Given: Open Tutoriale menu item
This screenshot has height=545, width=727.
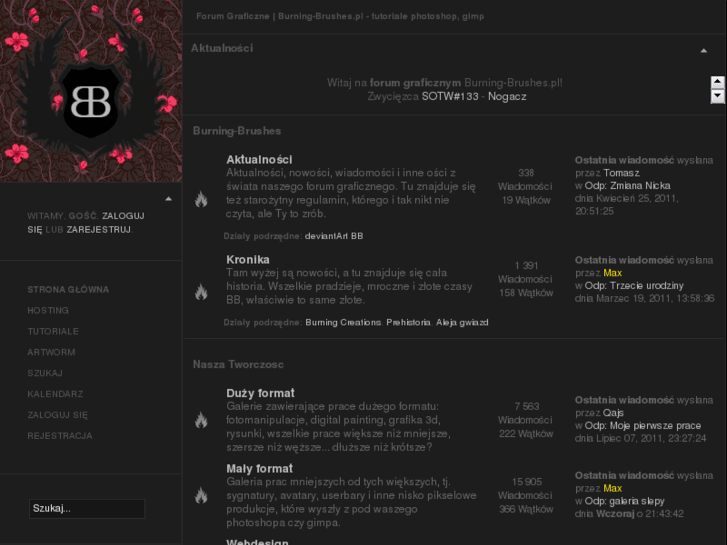Looking at the screenshot, I should pyautogui.click(x=53, y=331).
